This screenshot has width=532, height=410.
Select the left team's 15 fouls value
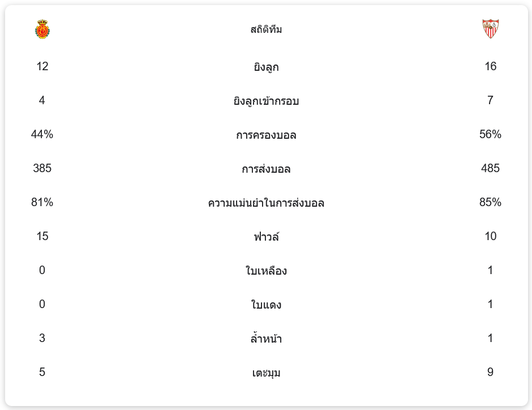[x=42, y=236]
